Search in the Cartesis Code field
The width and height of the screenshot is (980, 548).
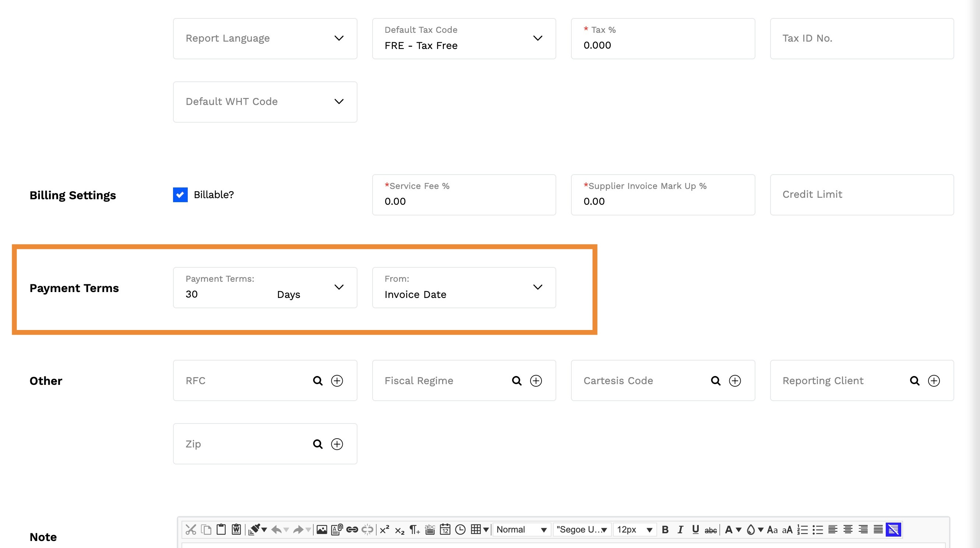point(716,380)
